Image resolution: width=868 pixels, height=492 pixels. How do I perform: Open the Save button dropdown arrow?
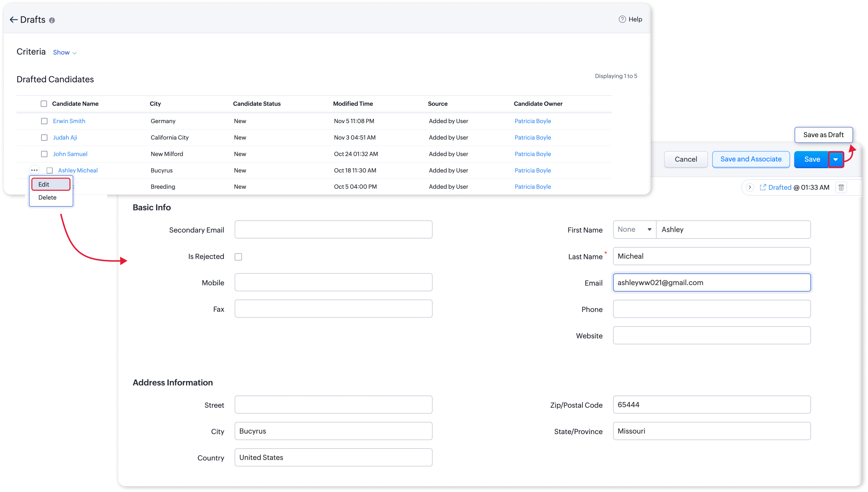click(836, 160)
